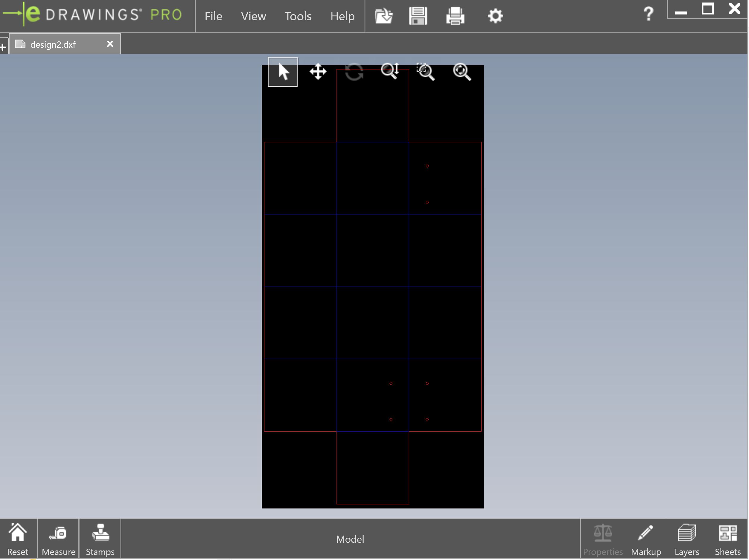Open the View menu

click(x=253, y=16)
